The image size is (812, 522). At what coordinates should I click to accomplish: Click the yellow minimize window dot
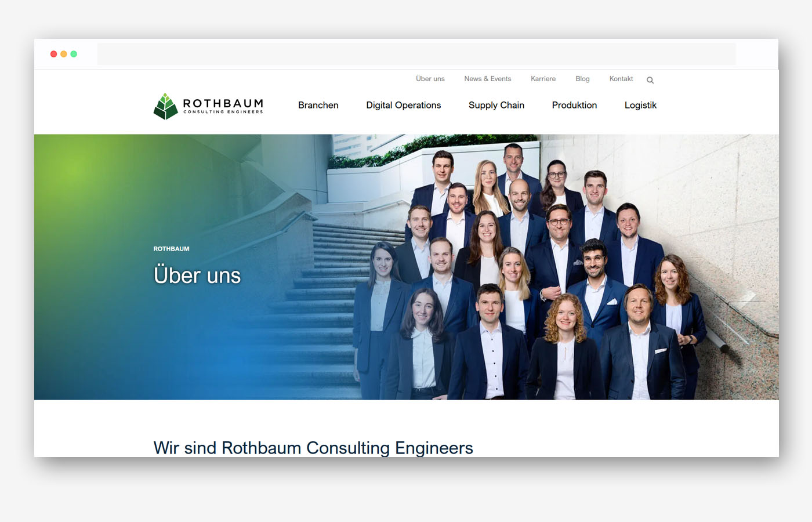[x=64, y=54]
